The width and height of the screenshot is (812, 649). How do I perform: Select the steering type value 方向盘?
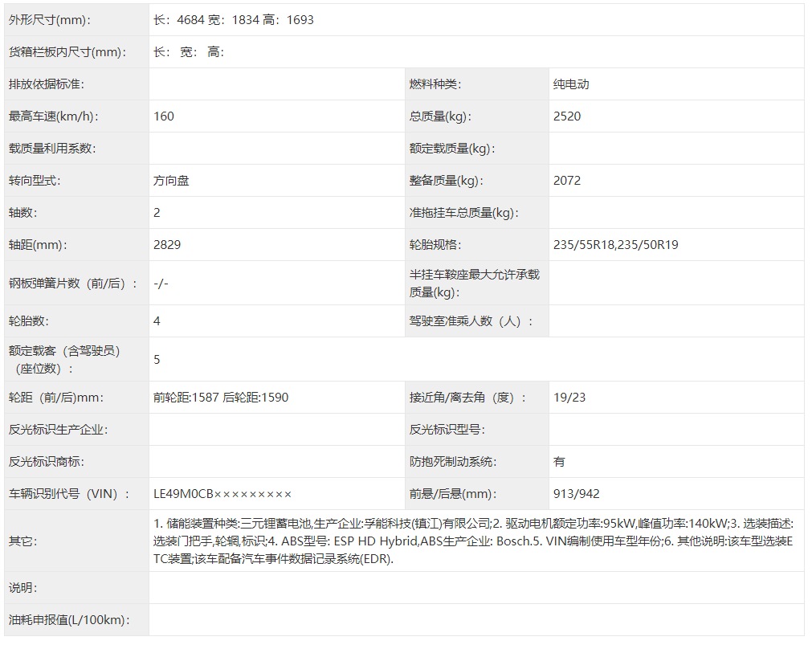click(172, 181)
